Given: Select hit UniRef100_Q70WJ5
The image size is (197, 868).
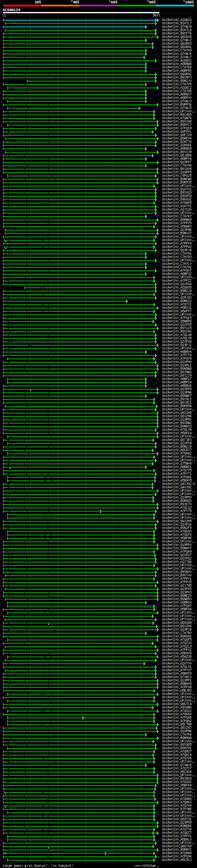Looking at the screenshot, I should (x=177, y=108).
